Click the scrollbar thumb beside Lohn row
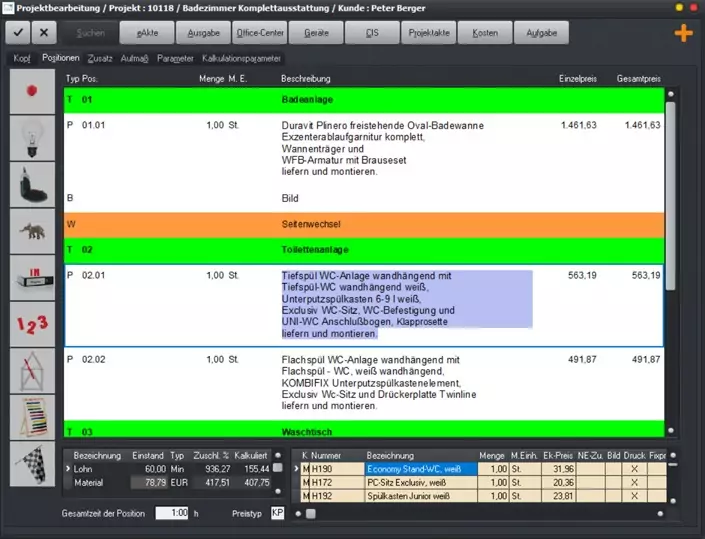705x539 pixels. pyautogui.click(x=278, y=468)
